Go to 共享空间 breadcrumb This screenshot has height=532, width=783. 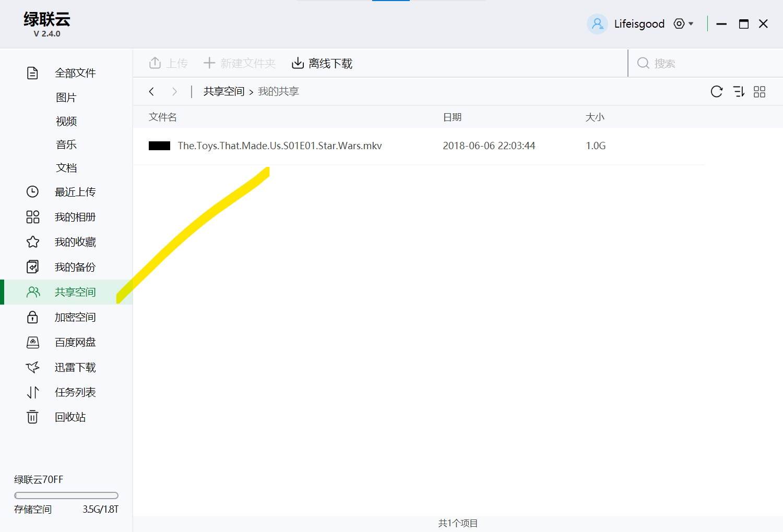pos(224,92)
